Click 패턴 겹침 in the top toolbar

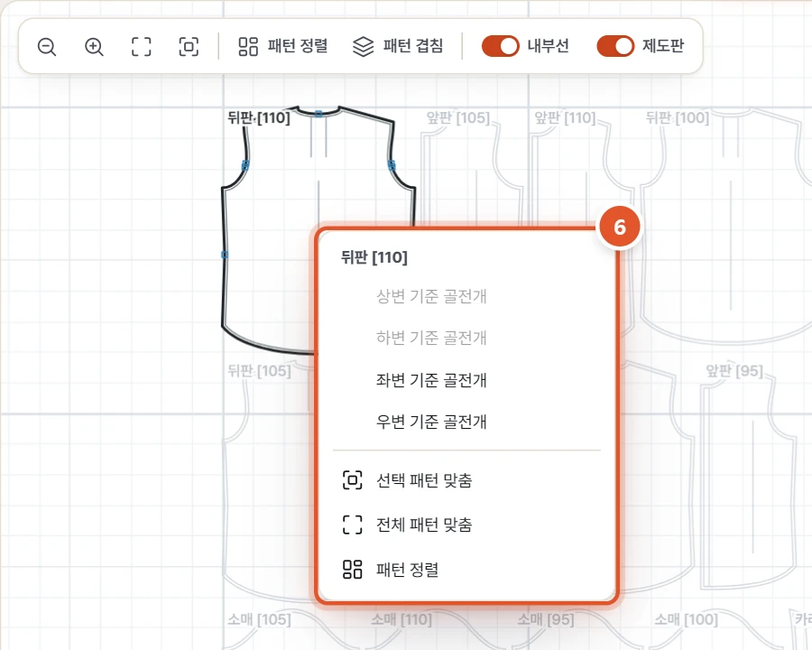(x=398, y=46)
